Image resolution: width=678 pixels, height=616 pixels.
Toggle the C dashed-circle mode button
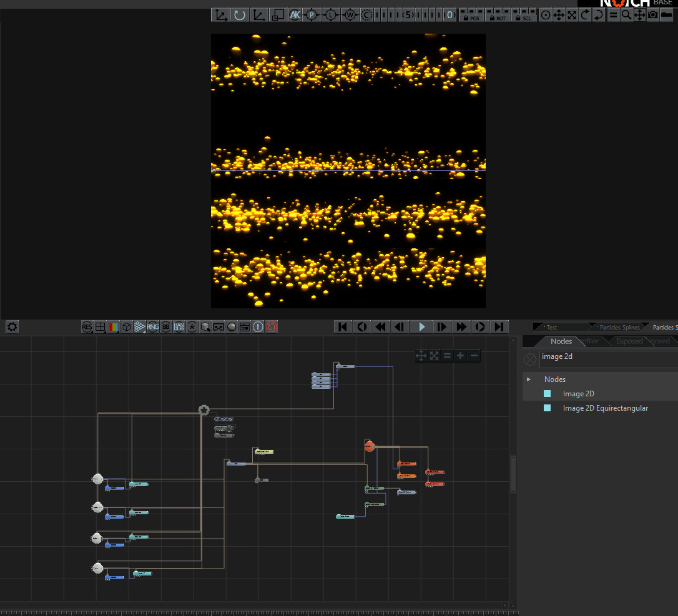point(366,15)
